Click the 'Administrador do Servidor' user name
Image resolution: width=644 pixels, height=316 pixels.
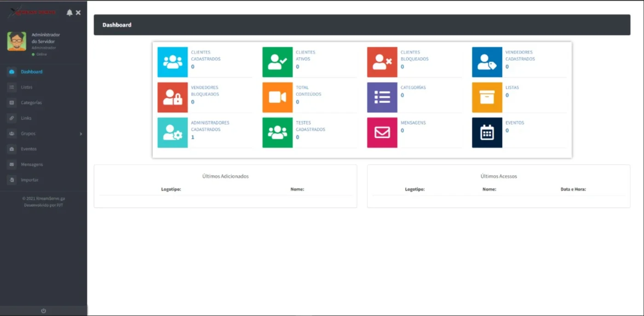46,38
